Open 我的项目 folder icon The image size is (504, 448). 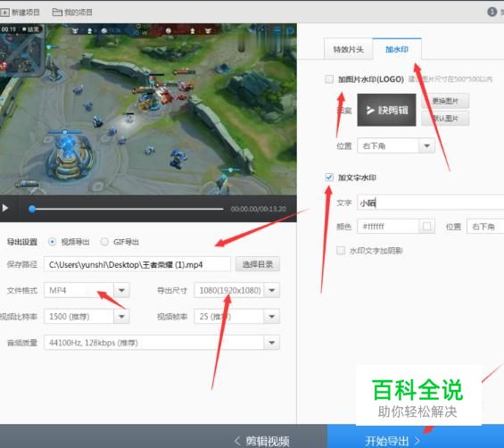click(x=57, y=12)
